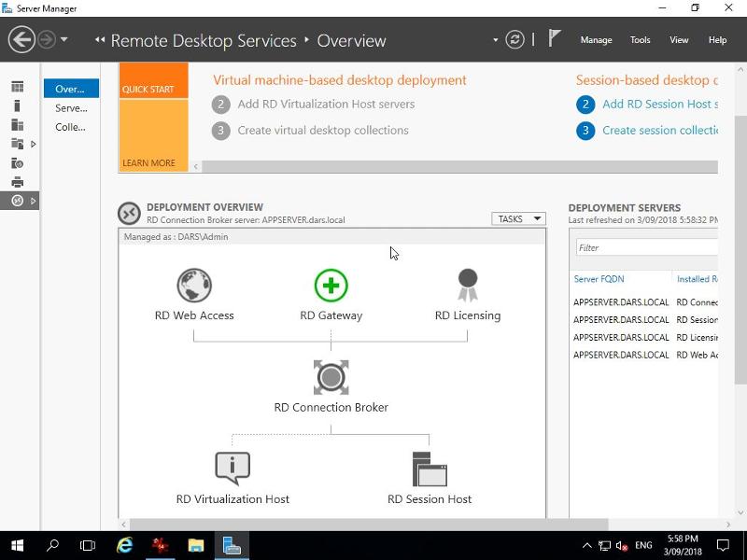747x560 pixels.
Task: Select the Overview navigation item
Action: [71, 89]
